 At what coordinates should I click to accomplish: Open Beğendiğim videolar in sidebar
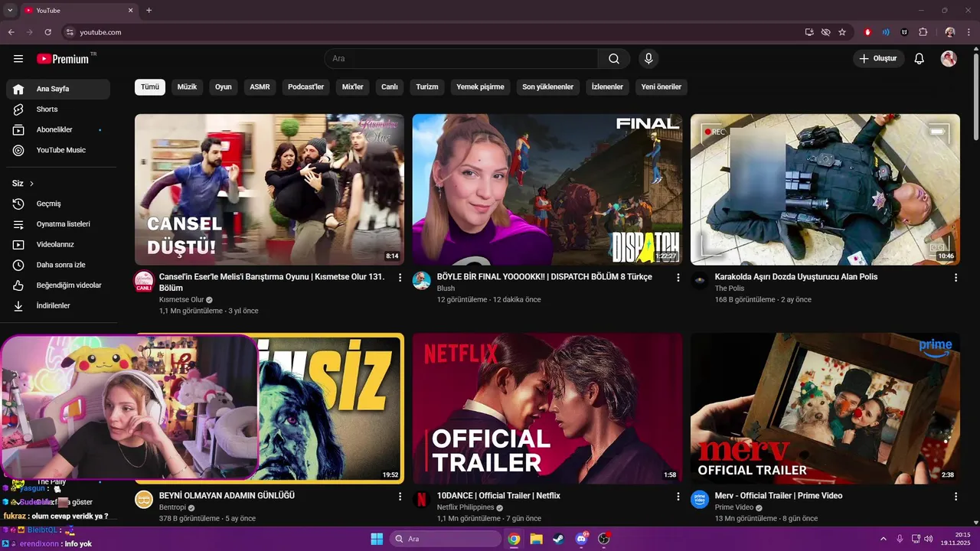(x=58, y=285)
